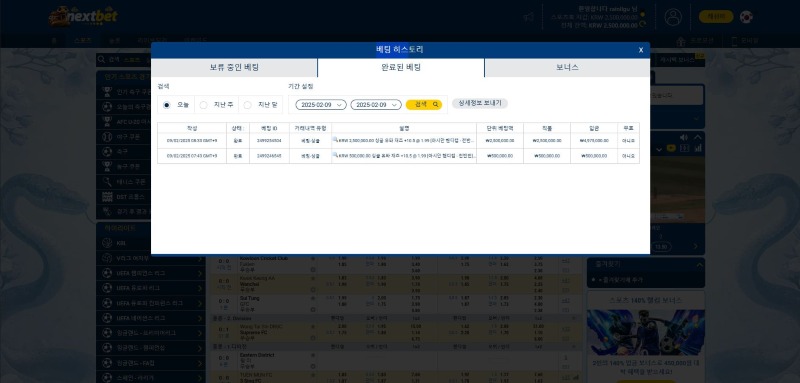800x383 pixels.
Task: Open the user profile icon in header
Action: tap(673, 17)
